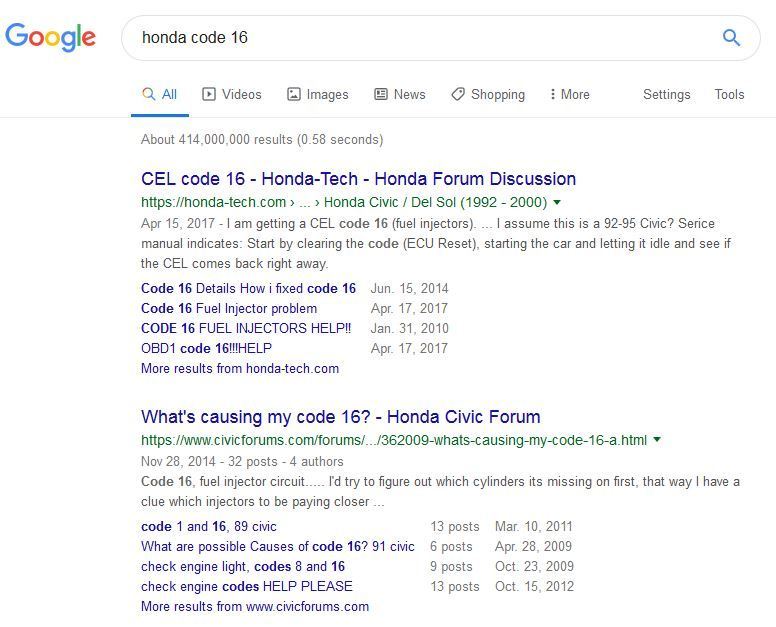The image size is (776, 627).
Task: Open What's causing my code 16 result
Action: 340,417
